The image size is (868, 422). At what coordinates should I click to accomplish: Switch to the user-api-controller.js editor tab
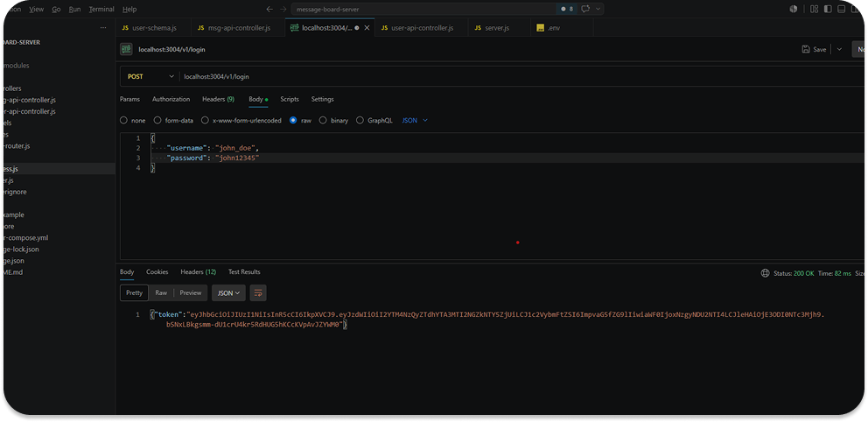click(422, 28)
